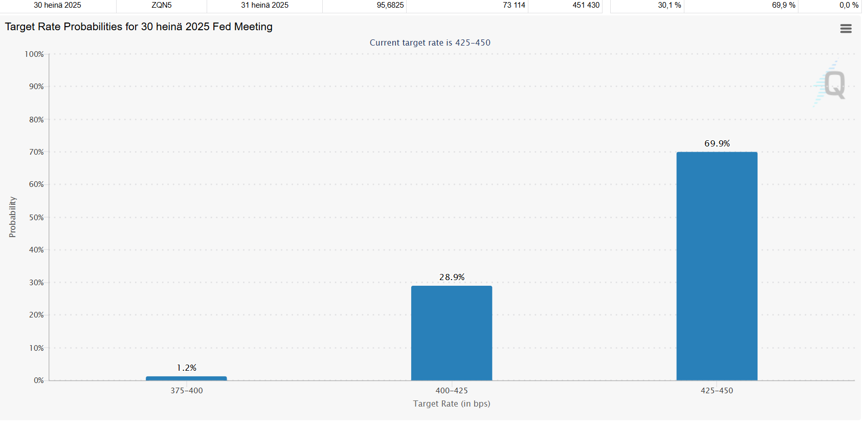Click the Target Rate (in bps) axis title

[451, 404]
